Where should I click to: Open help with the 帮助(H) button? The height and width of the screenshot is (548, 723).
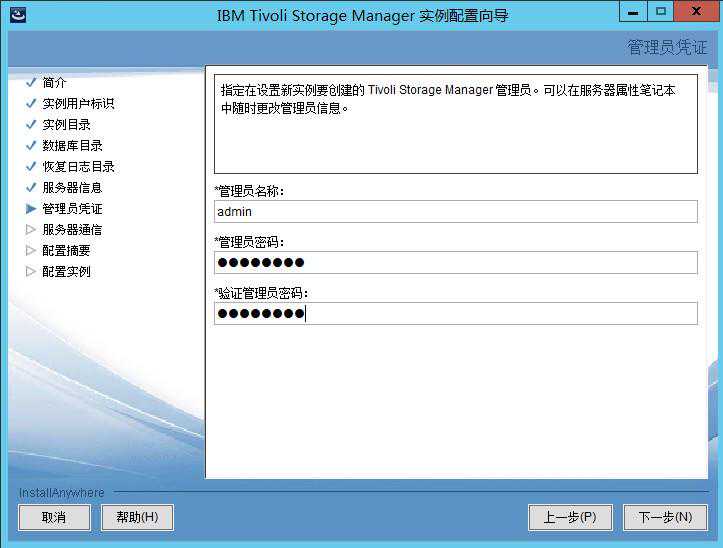point(137,517)
